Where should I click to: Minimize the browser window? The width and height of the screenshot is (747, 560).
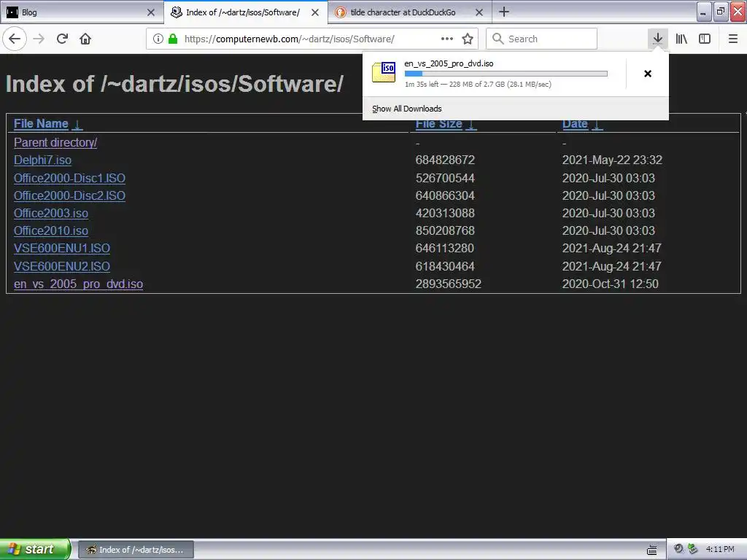pyautogui.click(x=704, y=12)
